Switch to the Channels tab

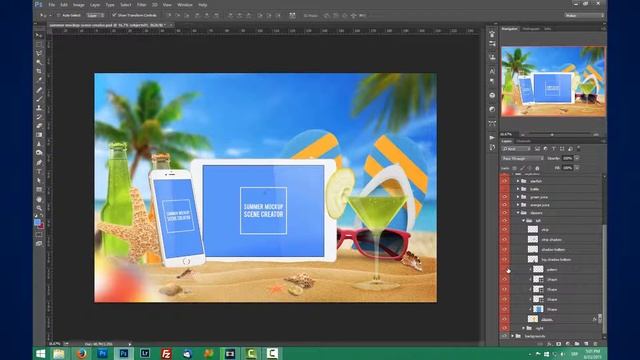(523, 141)
